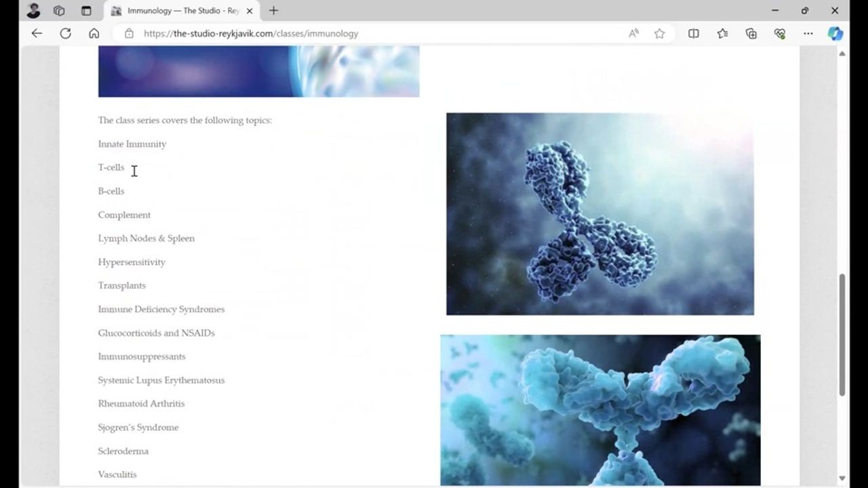Close the Immunology tab
This screenshot has width=868, height=488.
pos(249,11)
